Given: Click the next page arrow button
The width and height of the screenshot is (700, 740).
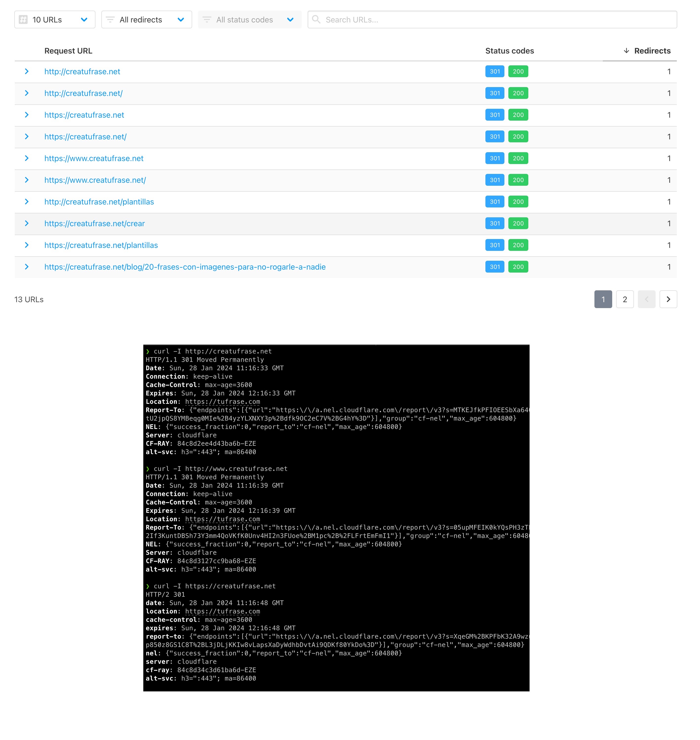Looking at the screenshot, I should click(668, 299).
